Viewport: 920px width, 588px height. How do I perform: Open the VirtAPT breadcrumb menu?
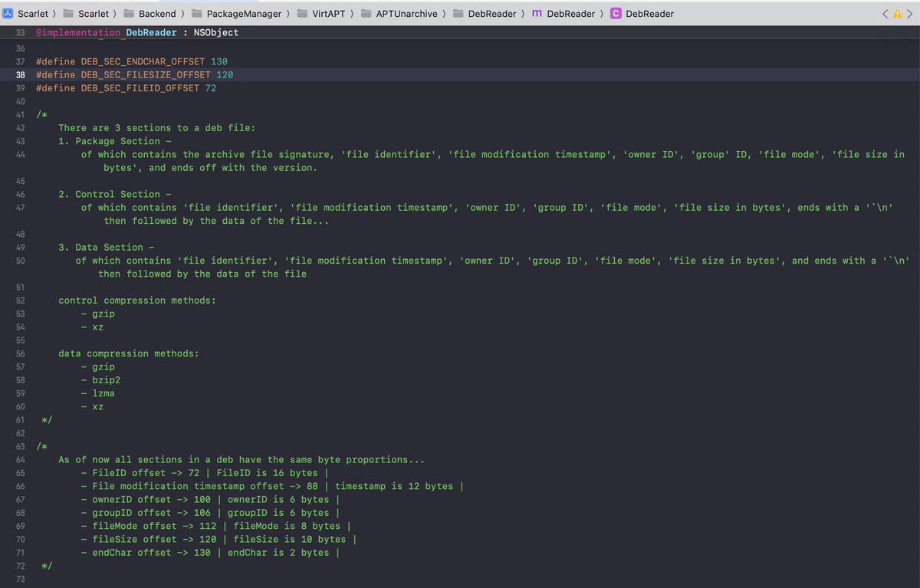328,13
